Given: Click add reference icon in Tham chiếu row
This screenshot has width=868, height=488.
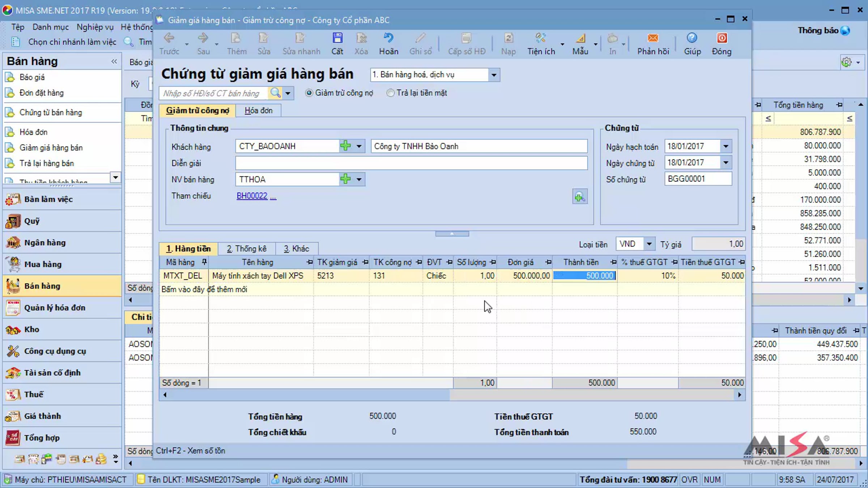Looking at the screenshot, I should [x=580, y=197].
